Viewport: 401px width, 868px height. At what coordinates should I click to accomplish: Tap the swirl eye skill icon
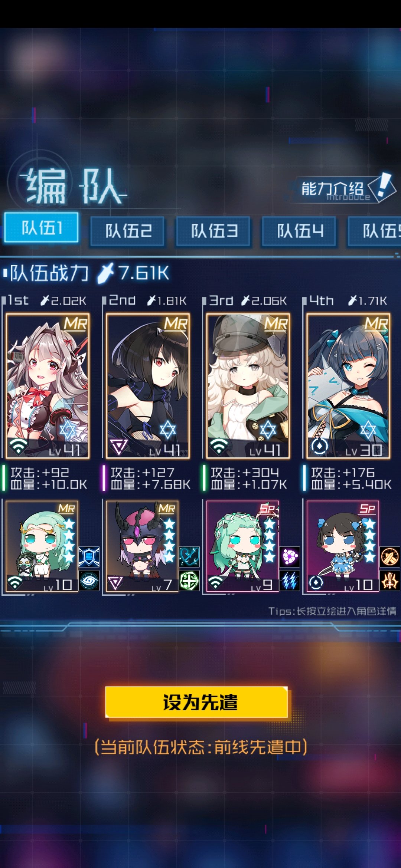tap(89, 580)
